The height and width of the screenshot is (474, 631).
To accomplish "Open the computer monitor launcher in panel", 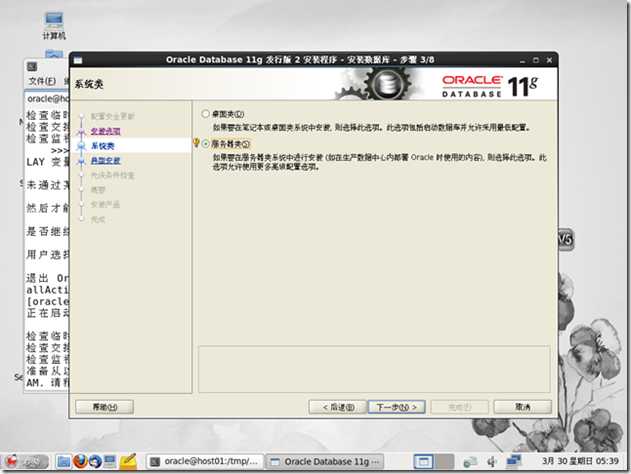I will [110, 461].
